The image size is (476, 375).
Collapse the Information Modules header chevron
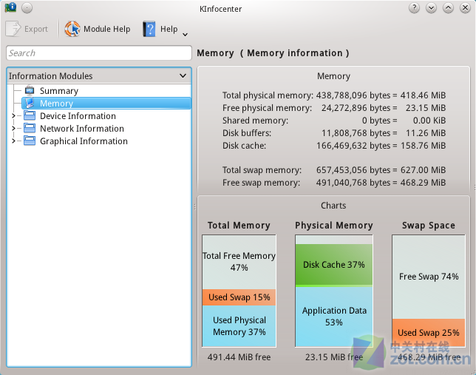(183, 76)
